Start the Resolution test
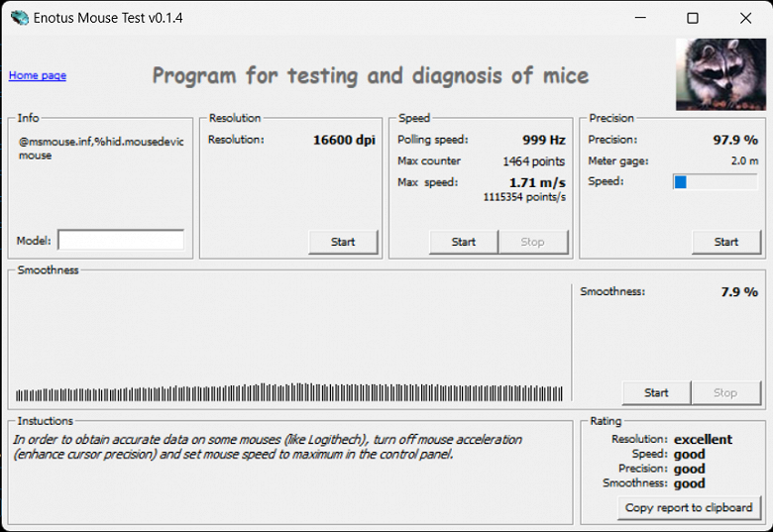Screen dimensions: 773x532 [343, 242]
